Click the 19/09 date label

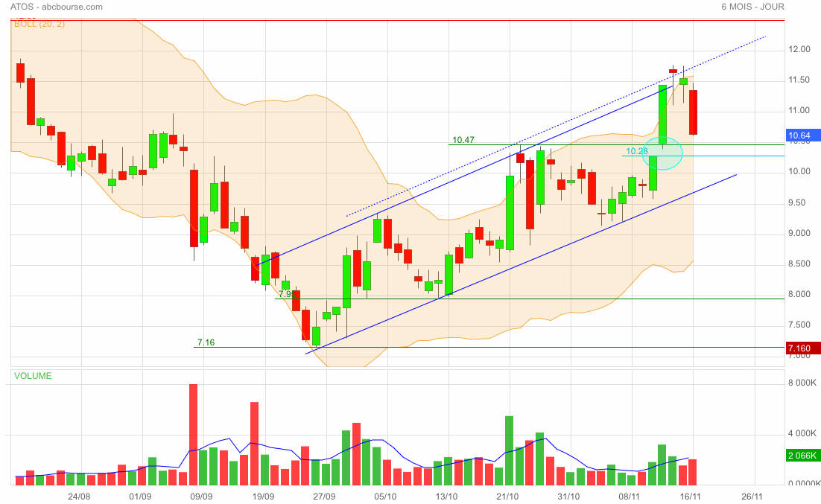[x=264, y=497]
